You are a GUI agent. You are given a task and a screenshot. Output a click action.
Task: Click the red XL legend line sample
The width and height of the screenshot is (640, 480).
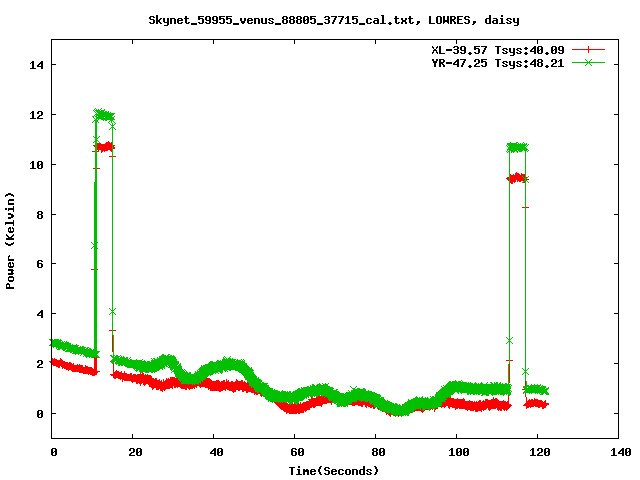coord(588,50)
